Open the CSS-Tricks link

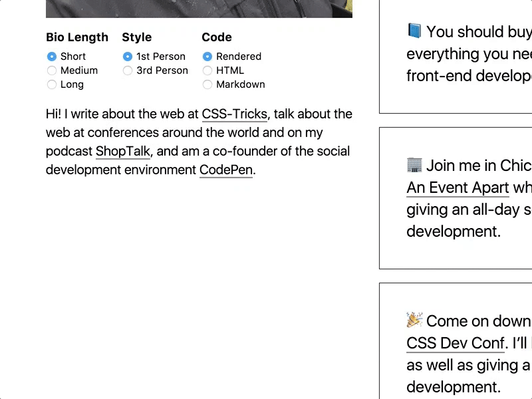tap(234, 114)
